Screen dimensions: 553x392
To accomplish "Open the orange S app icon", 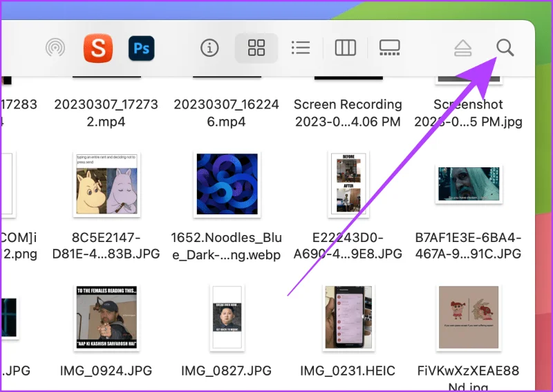I will tap(98, 48).
